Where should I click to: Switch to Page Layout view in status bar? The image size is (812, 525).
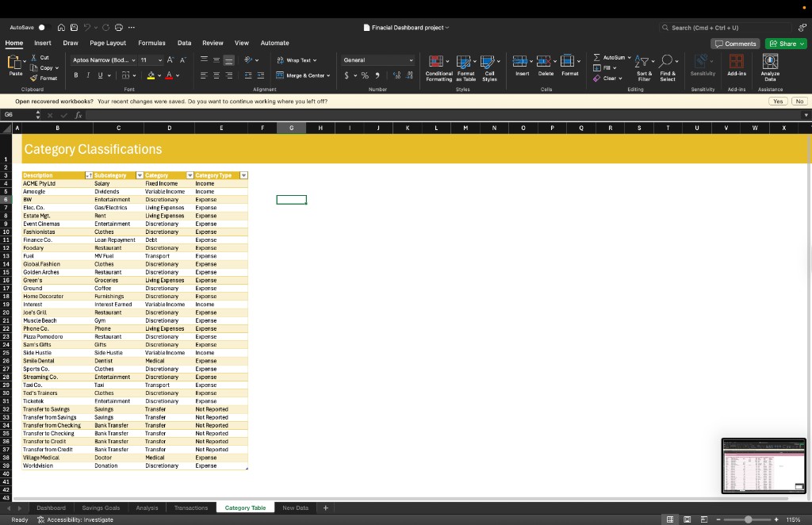pyautogui.click(x=686, y=519)
